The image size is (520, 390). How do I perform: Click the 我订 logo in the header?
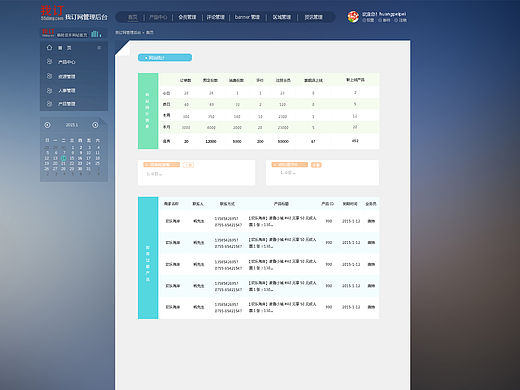tap(52, 13)
